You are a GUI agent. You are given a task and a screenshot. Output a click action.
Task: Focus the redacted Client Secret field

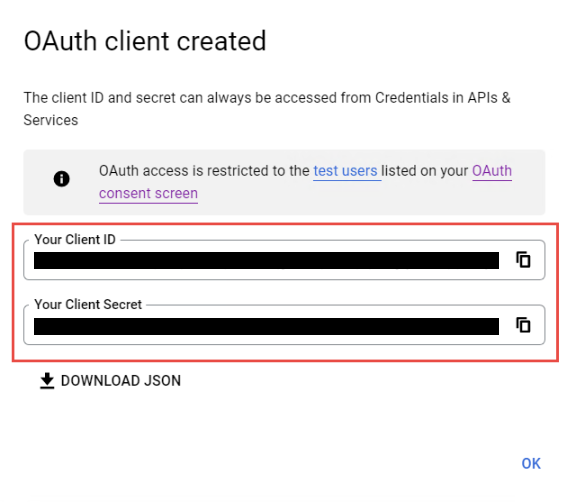click(267, 326)
